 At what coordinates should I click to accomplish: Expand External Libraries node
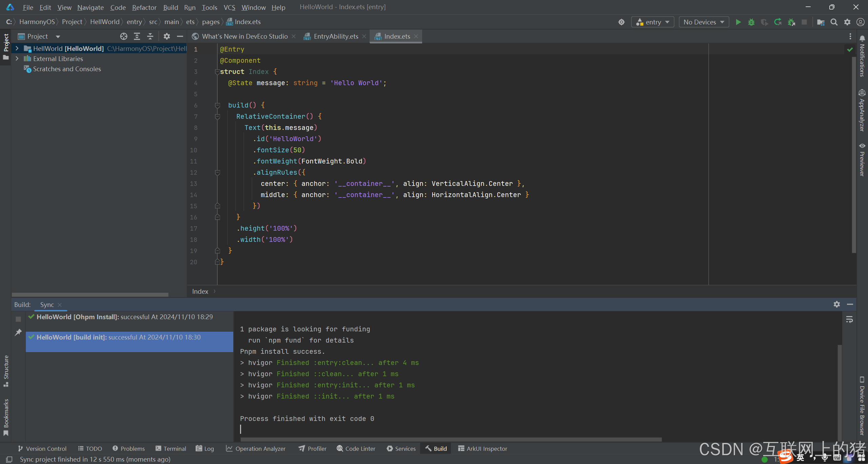coord(17,59)
